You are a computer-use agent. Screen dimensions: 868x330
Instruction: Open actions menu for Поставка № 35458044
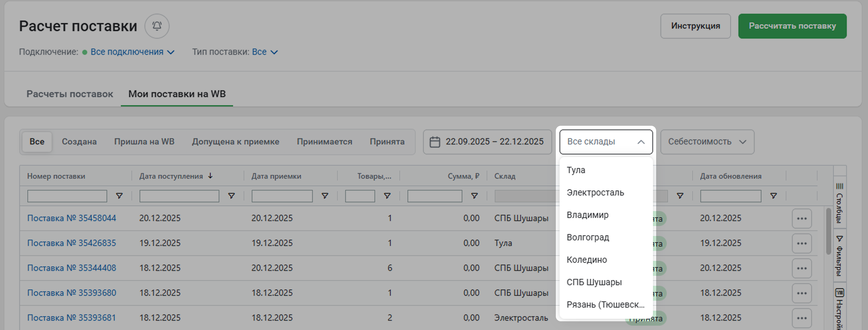tap(801, 219)
